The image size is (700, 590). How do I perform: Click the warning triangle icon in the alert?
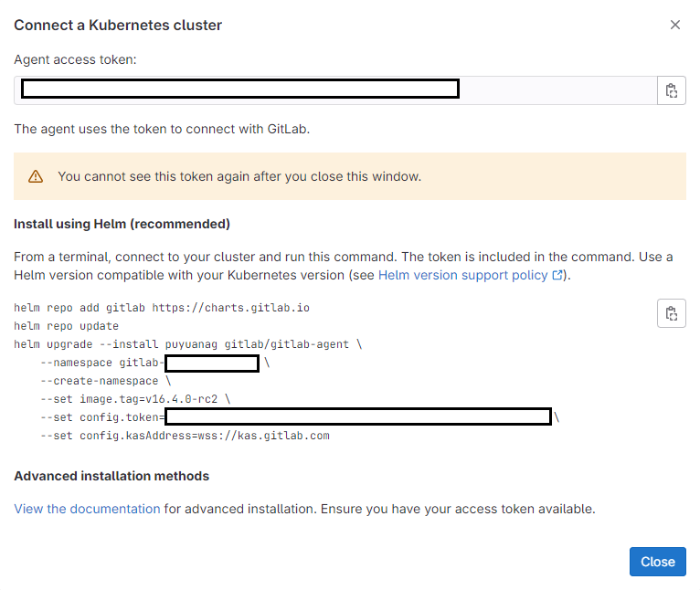coord(36,176)
